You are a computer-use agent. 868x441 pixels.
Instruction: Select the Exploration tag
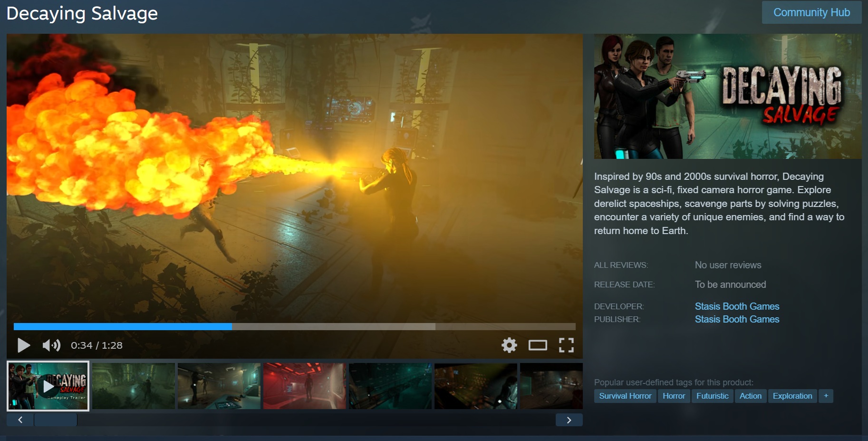[x=792, y=396]
